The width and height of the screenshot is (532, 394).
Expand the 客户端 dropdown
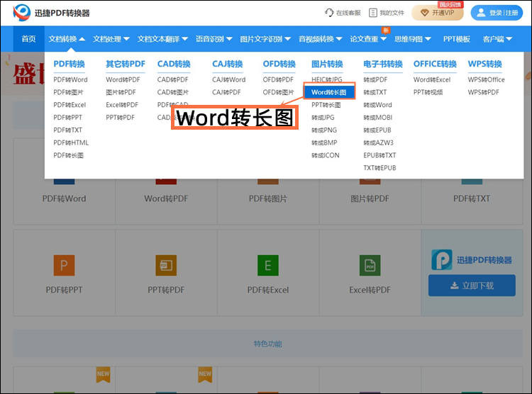coord(497,39)
